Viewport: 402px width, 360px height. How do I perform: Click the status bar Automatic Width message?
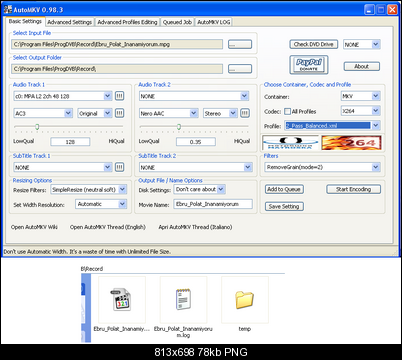click(87, 252)
